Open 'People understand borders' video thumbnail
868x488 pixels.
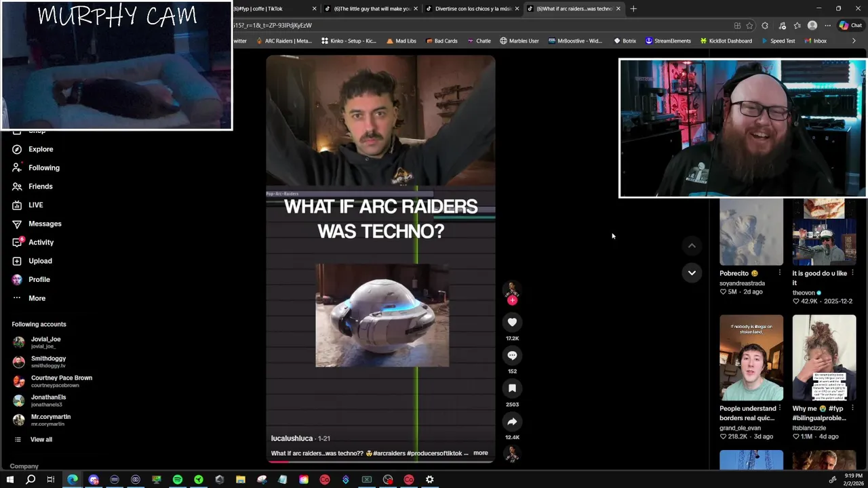751,357
